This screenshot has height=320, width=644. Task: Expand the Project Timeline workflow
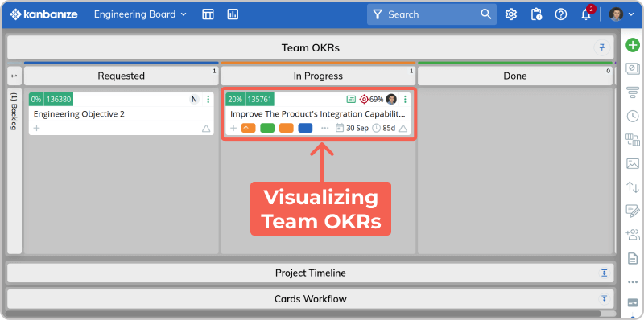coord(605,273)
